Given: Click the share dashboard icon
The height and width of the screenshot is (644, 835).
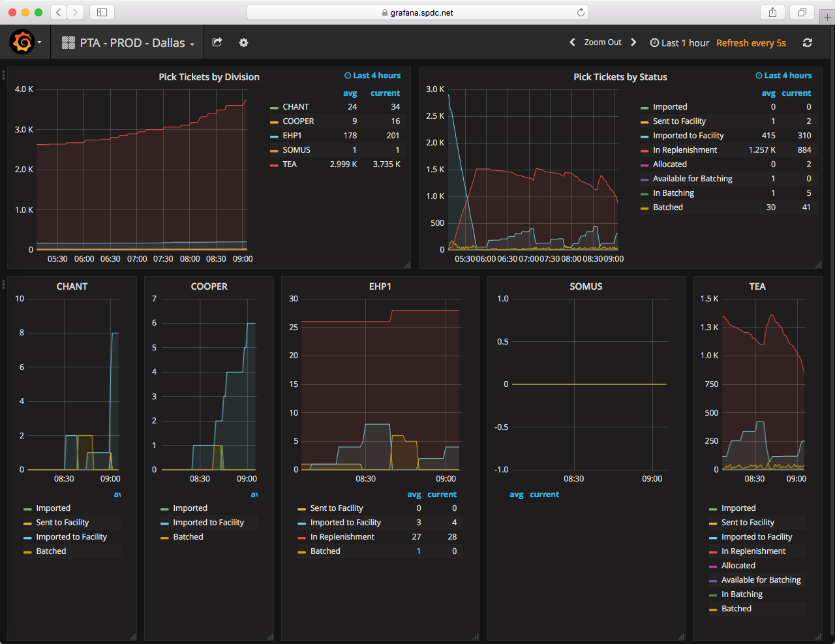Looking at the screenshot, I should pyautogui.click(x=217, y=42).
